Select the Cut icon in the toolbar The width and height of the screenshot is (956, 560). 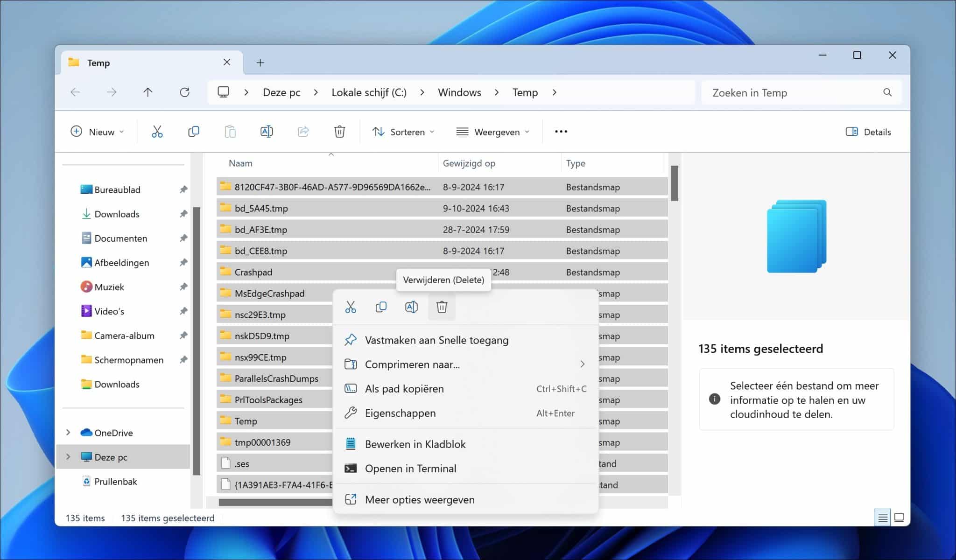point(157,131)
